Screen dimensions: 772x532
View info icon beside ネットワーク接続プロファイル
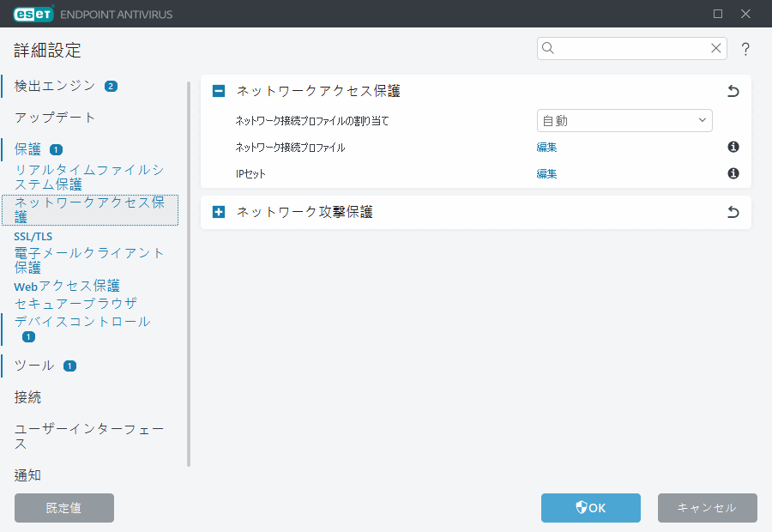pyautogui.click(x=733, y=148)
